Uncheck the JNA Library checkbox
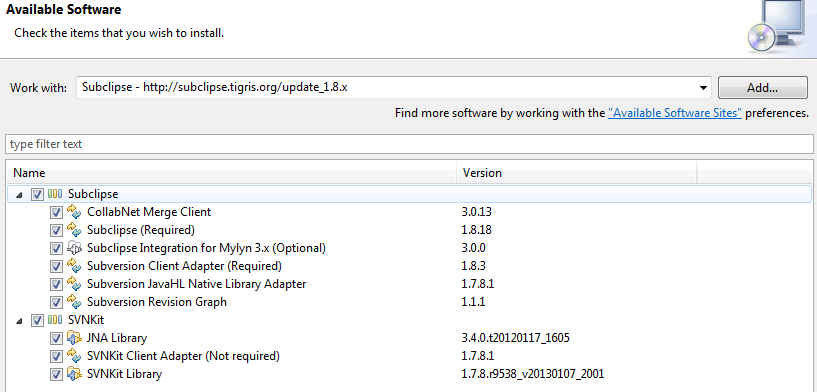The width and height of the screenshot is (817, 392). [x=56, y=338]
